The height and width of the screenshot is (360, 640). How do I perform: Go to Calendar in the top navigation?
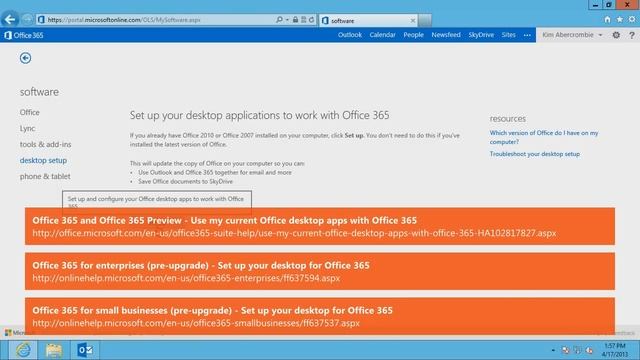(382, 35)
